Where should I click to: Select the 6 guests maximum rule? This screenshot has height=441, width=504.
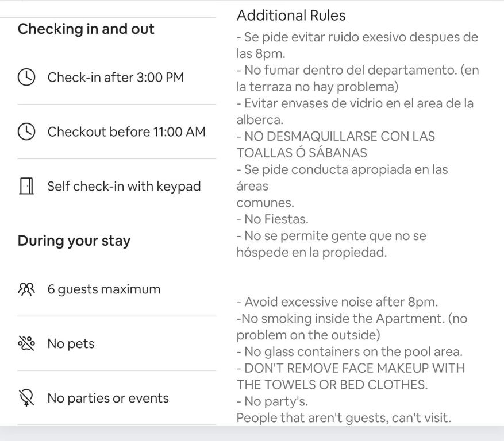(x=104, y=289)
